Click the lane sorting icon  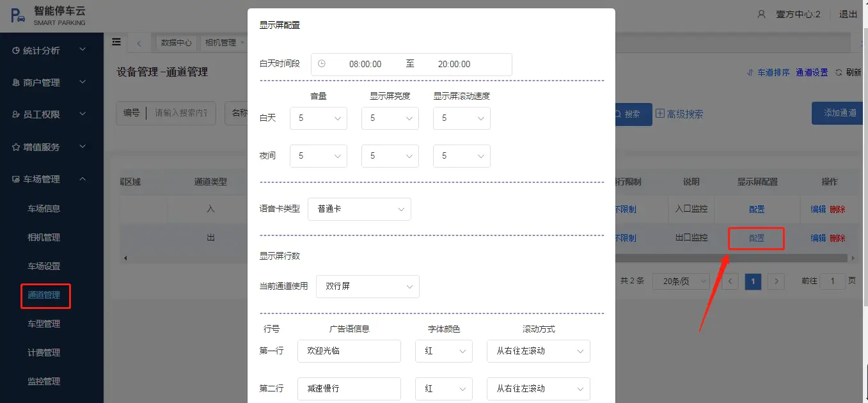pos(750,73)
